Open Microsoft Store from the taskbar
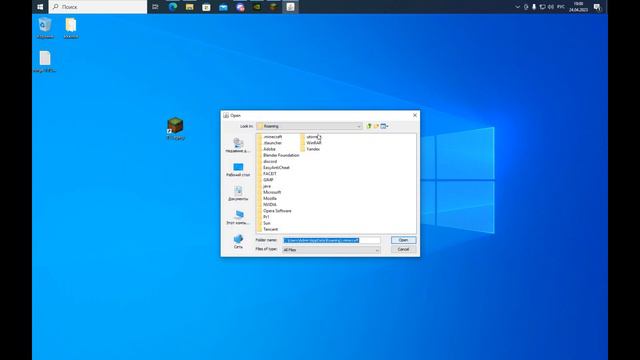 point(207,7)
